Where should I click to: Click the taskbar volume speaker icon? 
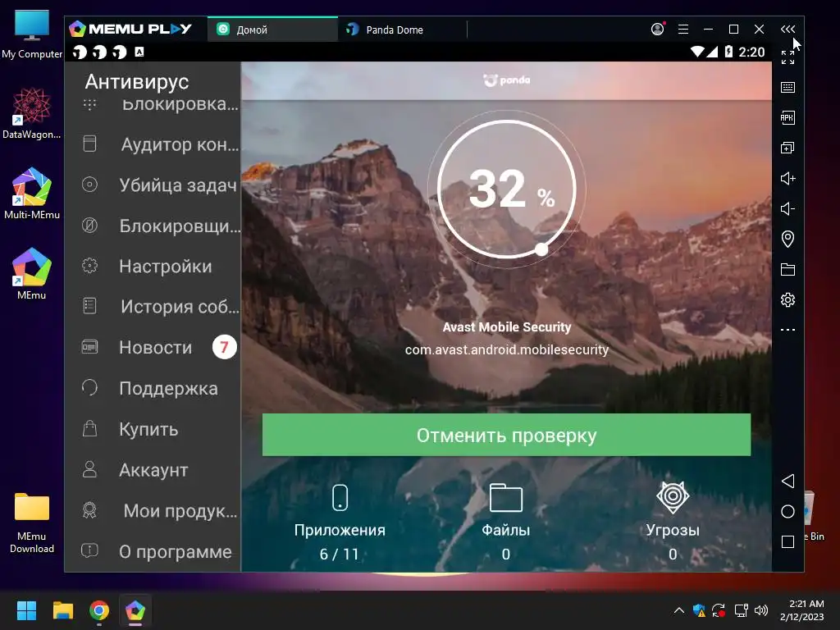pos(760,610)
